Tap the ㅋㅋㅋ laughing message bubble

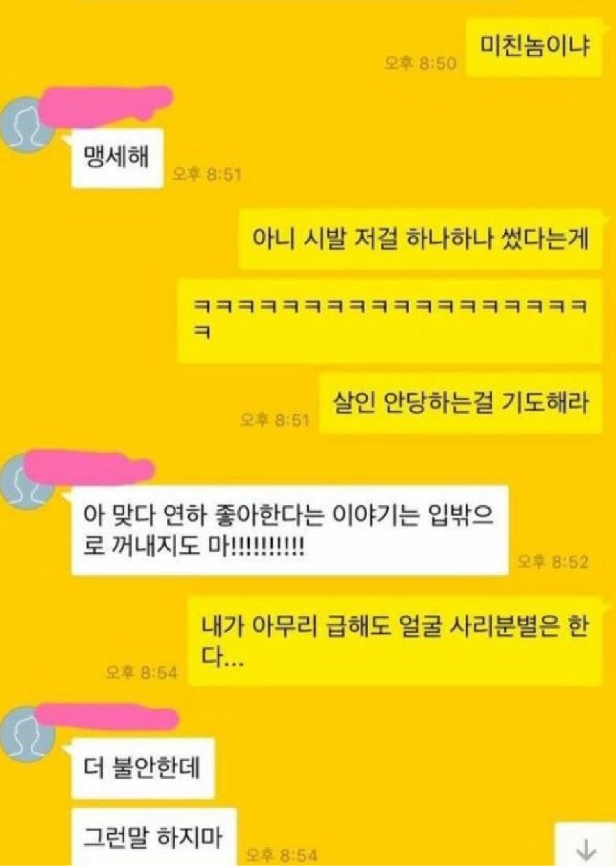click(x=390, y=320)
